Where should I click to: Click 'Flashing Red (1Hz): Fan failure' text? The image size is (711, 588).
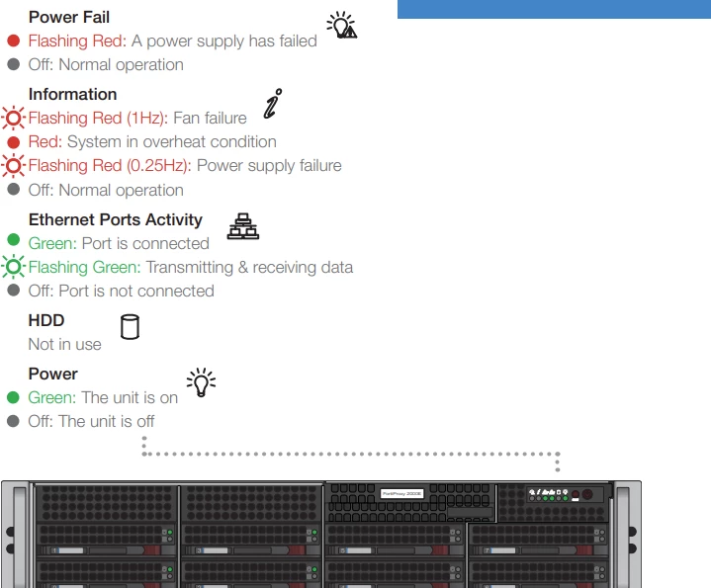pos(137,119)
